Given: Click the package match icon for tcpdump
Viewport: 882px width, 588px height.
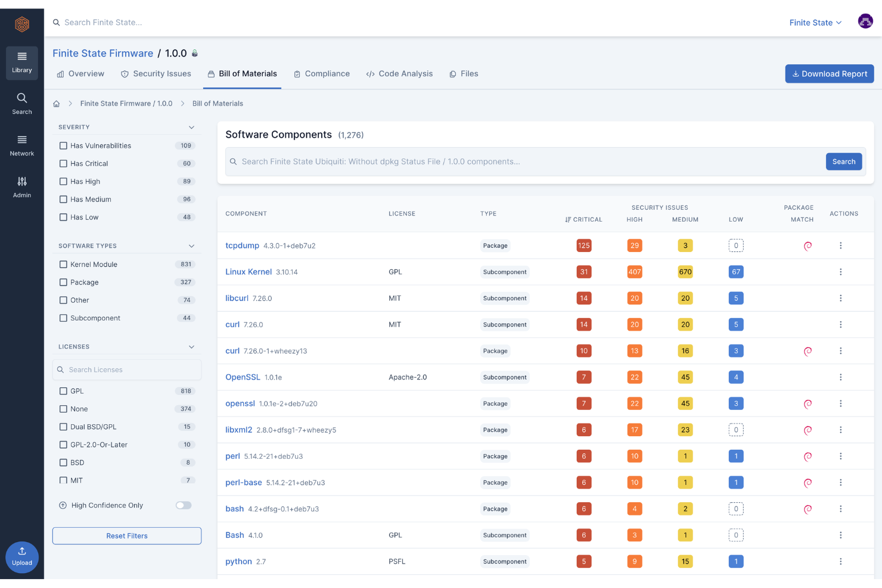Looking at the screenshot, I should tap(808, 245).
